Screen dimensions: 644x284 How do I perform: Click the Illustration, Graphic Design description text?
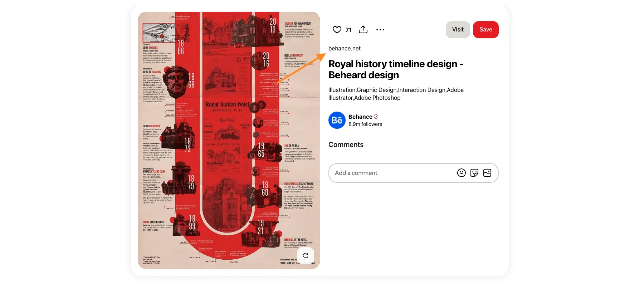(396, 94)
